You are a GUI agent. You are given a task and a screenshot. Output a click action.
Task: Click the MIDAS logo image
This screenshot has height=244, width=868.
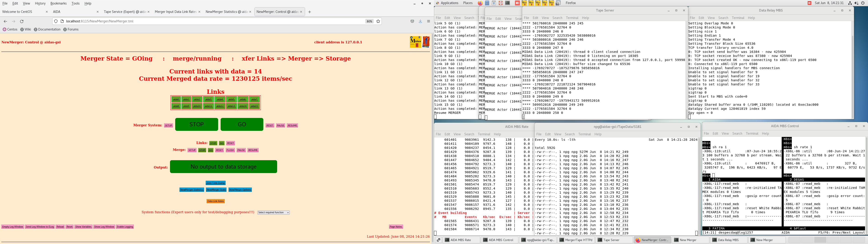click(415, 42)
